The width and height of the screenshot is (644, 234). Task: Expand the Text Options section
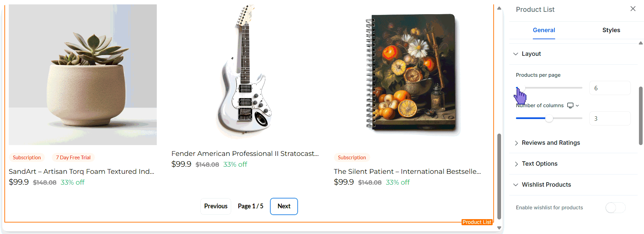coord(539,164)
